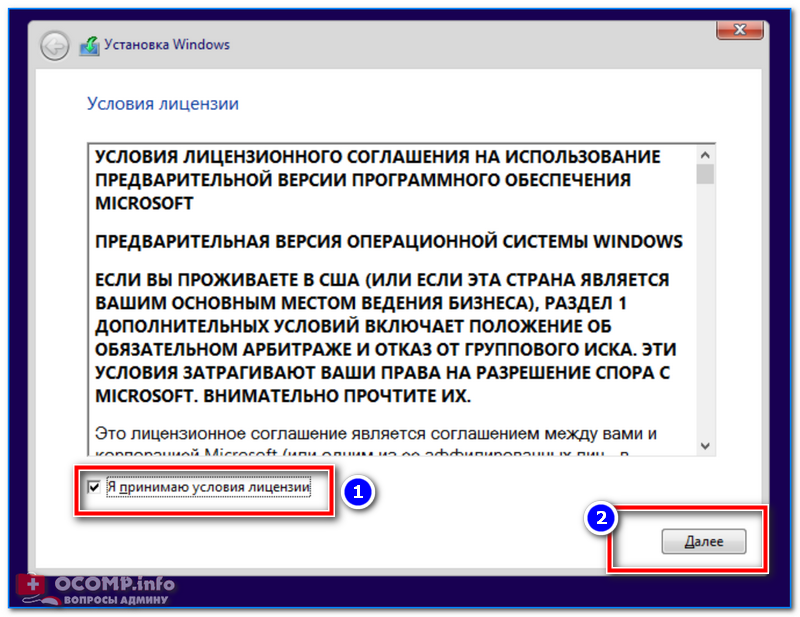Click the 'ПРЕДВАРИТЕЛЬНАЯ ВЕРСИЯ ОПЕРАЦИОННОЙ СИСТЕМЫ WINDOWS' line
This screenshot has height=617, width=800.
pos(389,241)
